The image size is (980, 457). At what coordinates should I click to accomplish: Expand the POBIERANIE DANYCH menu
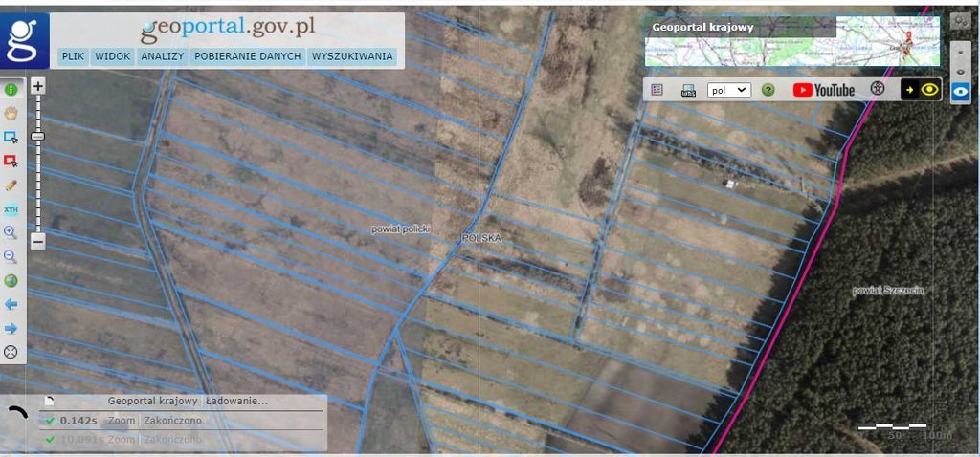point(248,56)
